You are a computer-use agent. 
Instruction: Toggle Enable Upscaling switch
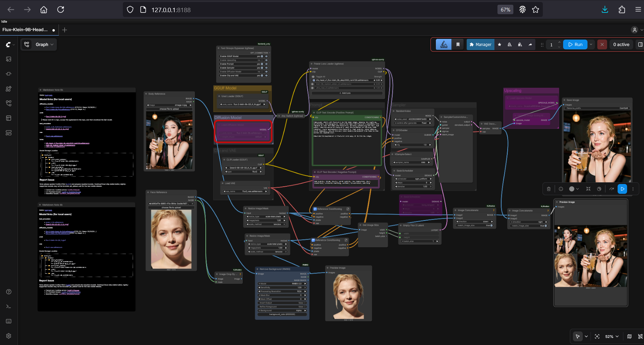262,60
